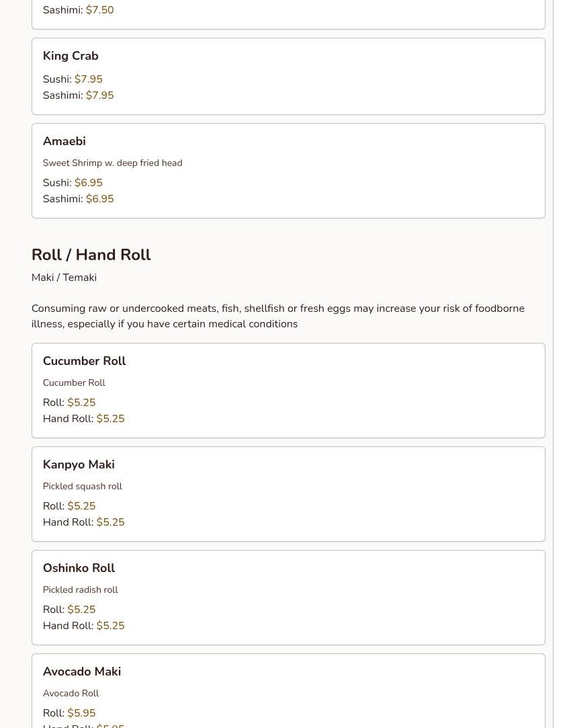Click Amaebi sushi price $6.95
The image size is (567, 728).
point(88,183)
